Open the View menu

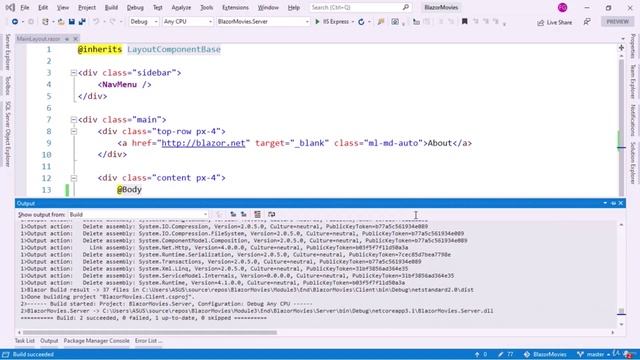point(63,7)
